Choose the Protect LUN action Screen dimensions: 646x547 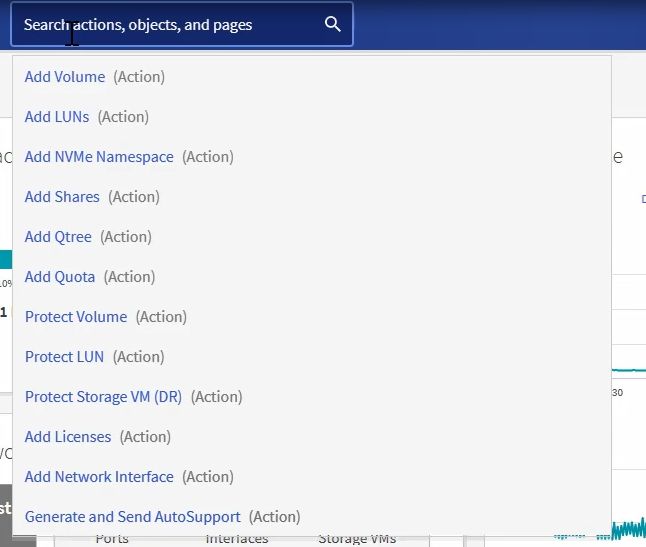coord(64,357)
